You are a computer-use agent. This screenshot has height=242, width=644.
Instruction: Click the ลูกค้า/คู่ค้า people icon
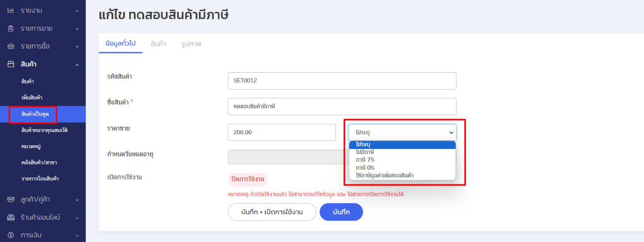[11, 199]
